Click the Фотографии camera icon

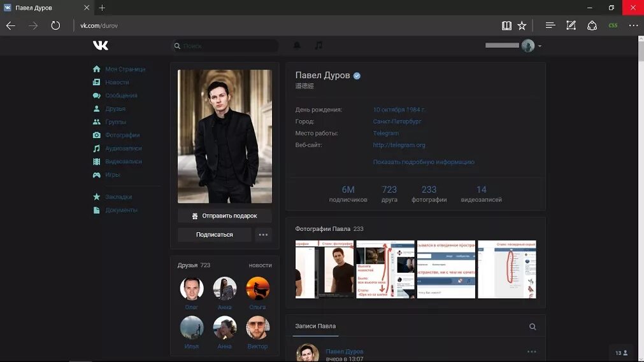click(97, 135)
